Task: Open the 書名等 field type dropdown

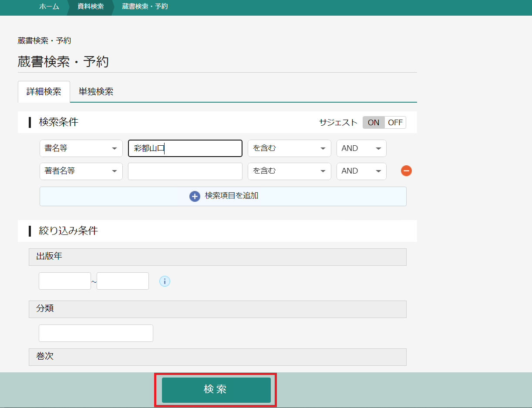Action: [x=81, y=148]
